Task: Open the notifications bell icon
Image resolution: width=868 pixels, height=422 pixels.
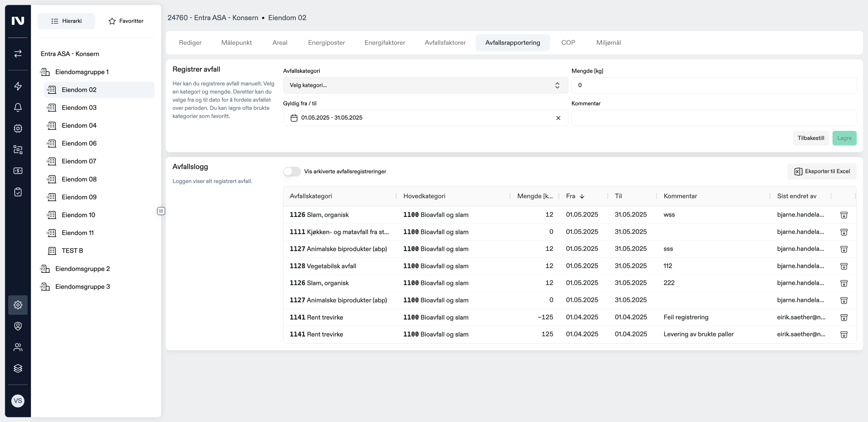Action: pyautogui.click(x=18, y=107)
